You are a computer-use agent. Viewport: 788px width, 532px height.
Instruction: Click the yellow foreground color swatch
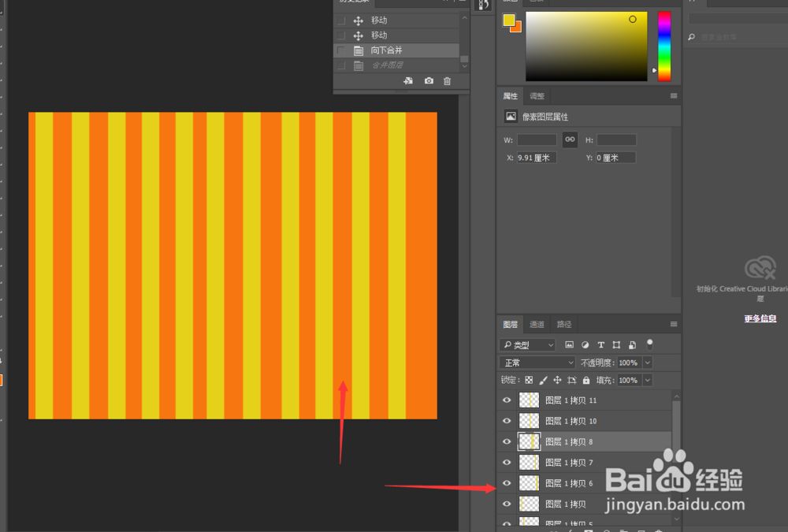pos(508,19)
